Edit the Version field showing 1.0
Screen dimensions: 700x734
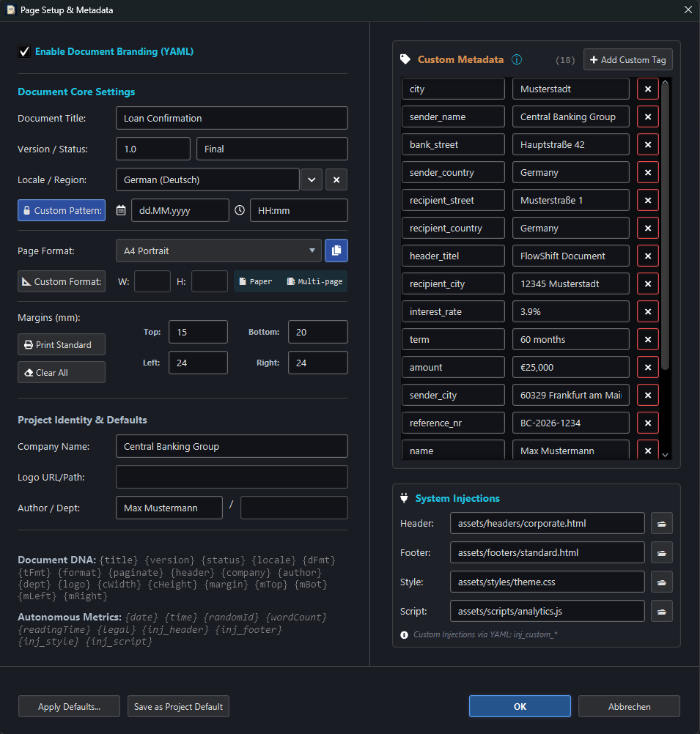pos(153,149)
